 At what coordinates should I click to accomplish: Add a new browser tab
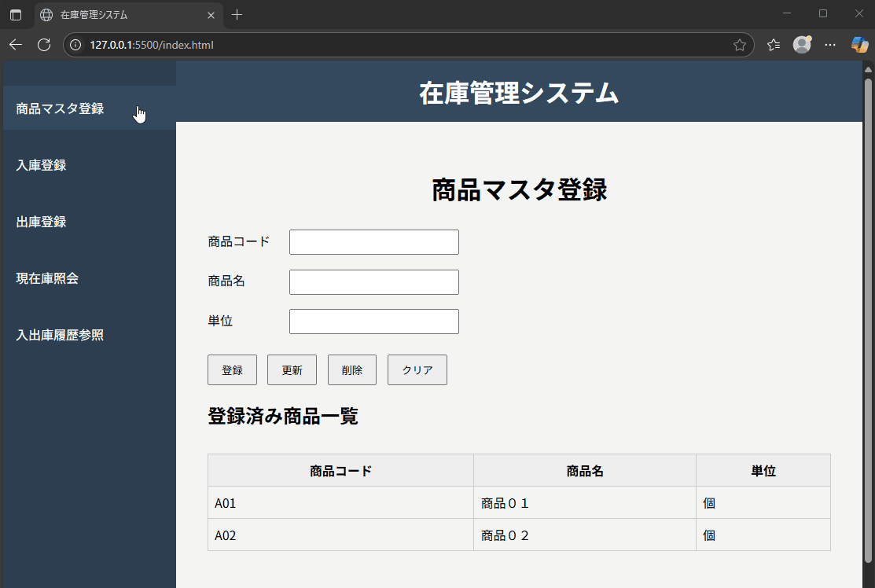(x=237, y=15)
